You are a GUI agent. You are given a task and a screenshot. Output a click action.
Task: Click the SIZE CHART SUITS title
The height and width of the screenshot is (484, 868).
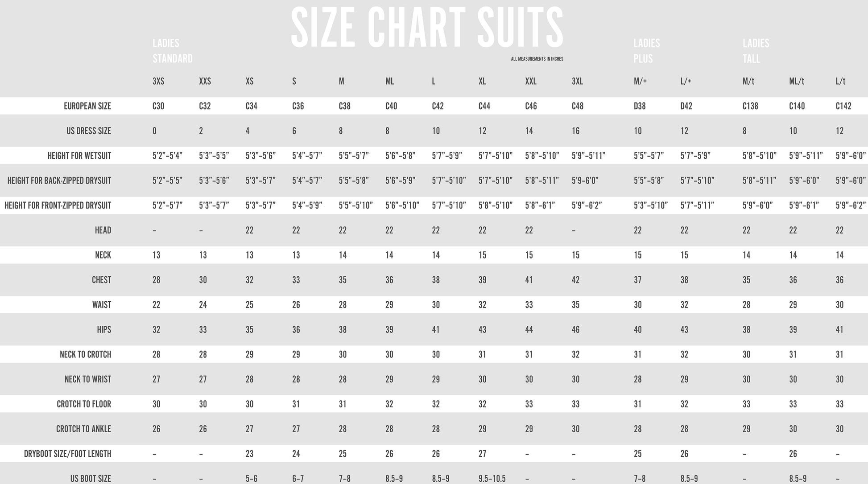(x=427, y=28)
